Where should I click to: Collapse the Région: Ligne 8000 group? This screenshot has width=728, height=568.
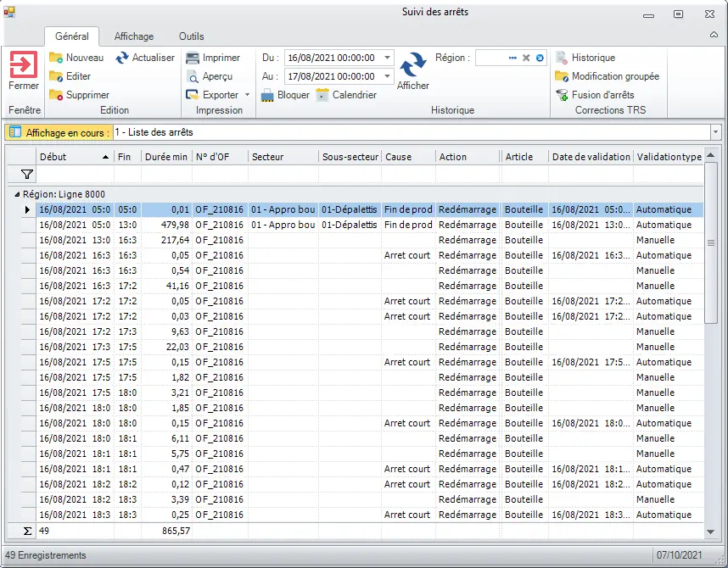(18, 194)
